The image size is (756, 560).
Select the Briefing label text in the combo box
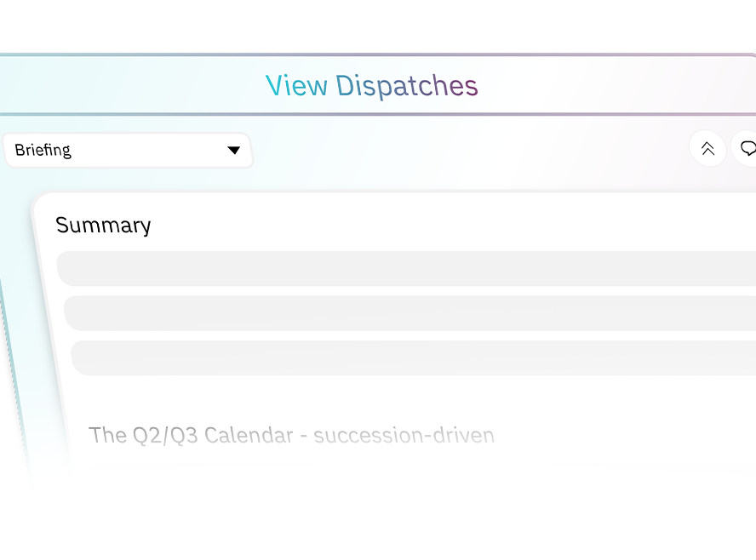coord(43,150)
